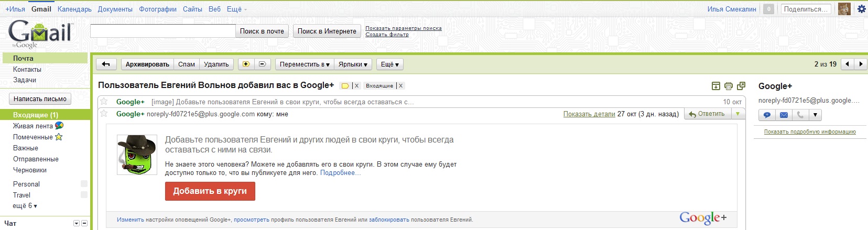
Task: Open more contact actions dropdown
Action: click(815, 115)
